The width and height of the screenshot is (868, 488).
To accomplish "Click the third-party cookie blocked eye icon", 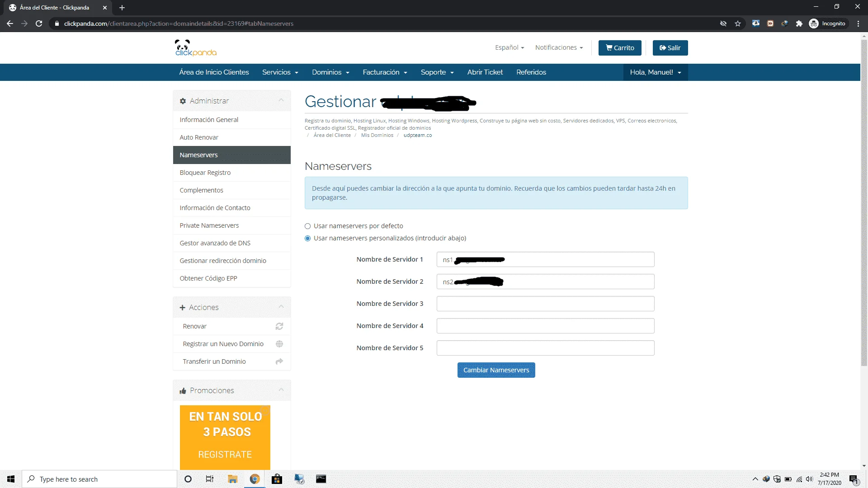I will [x=723, y=23].
